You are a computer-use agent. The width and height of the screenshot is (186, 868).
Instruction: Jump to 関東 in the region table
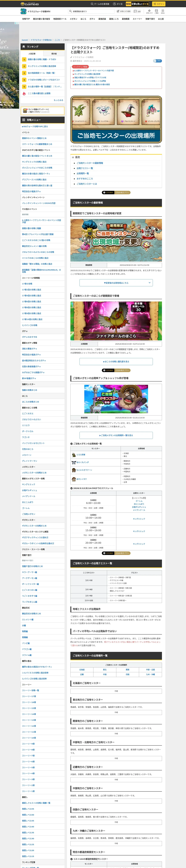(128, 670)
